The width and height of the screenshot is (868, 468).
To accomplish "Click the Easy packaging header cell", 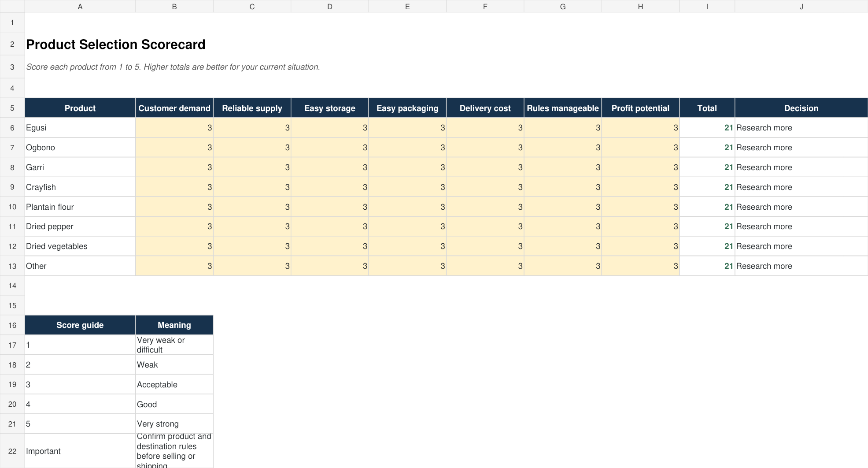I will (x=407, y=108).
